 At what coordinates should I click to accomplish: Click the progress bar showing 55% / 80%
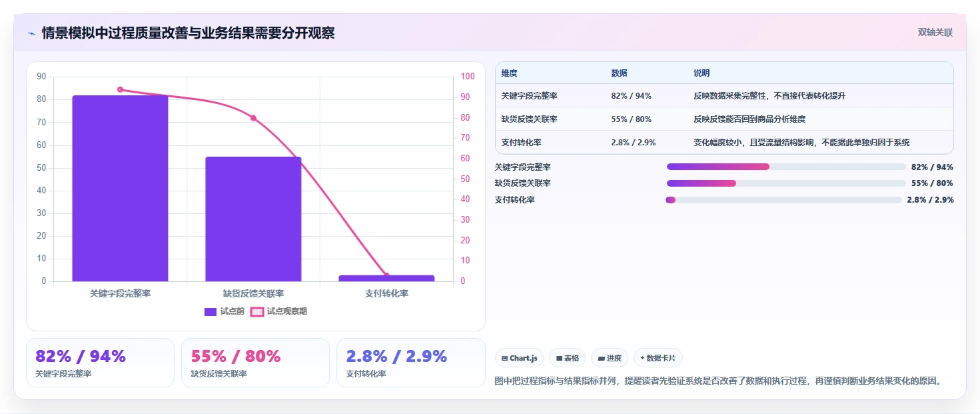click(786, 183)
